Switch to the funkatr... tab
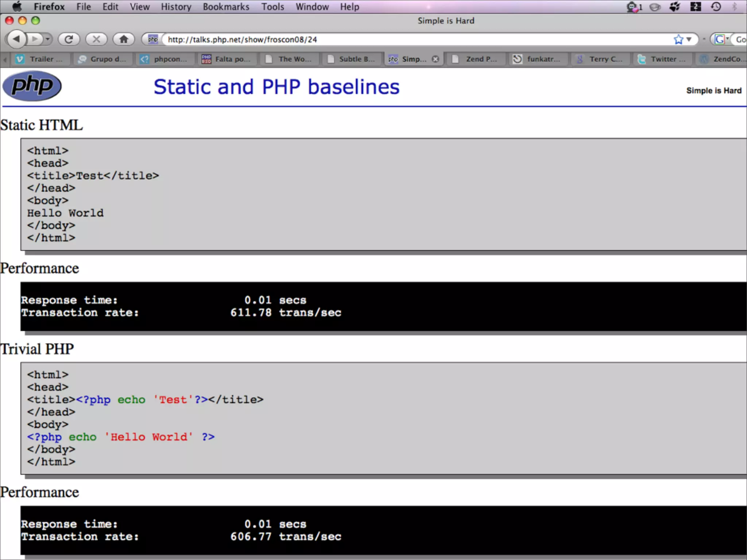This screenshot has width=747, height=560. pyautogui.click(x=539, y=59)
